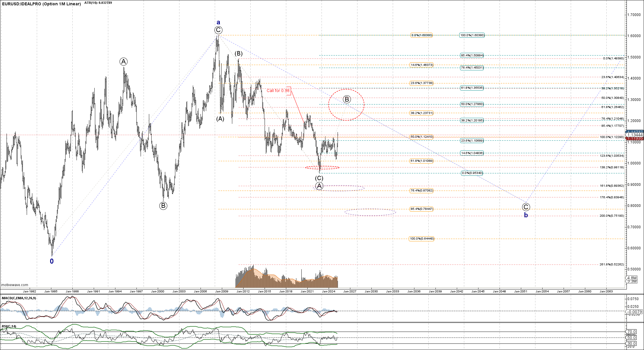Click the -0.0079 MACD value tag
The height and width of the screenshot is (350, 644).
pyautogui.click(x=635, y=312)
